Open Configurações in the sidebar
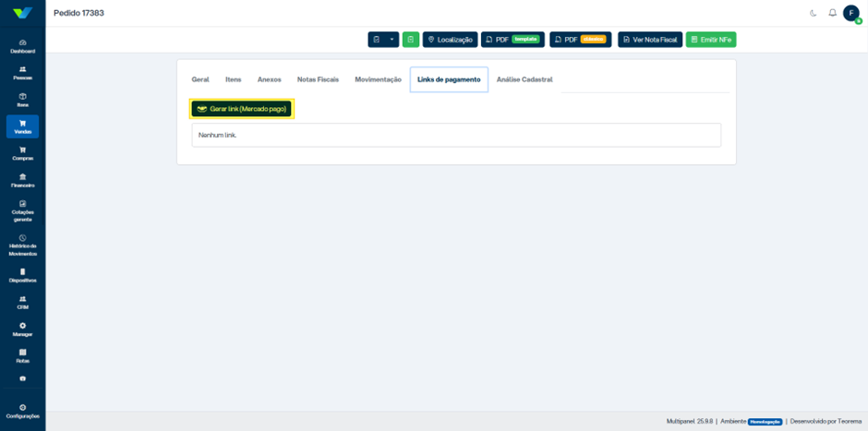 tap(23, 411)
